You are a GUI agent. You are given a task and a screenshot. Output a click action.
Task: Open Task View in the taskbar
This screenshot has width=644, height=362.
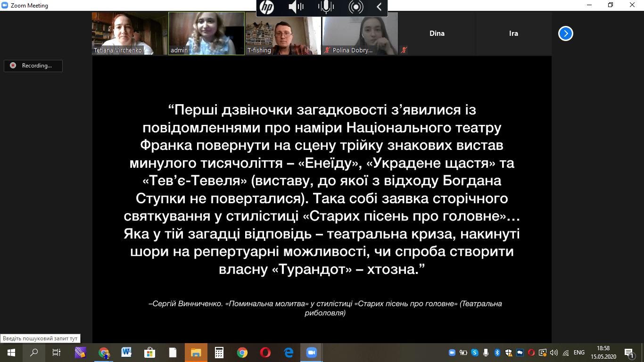click(57, 352)
